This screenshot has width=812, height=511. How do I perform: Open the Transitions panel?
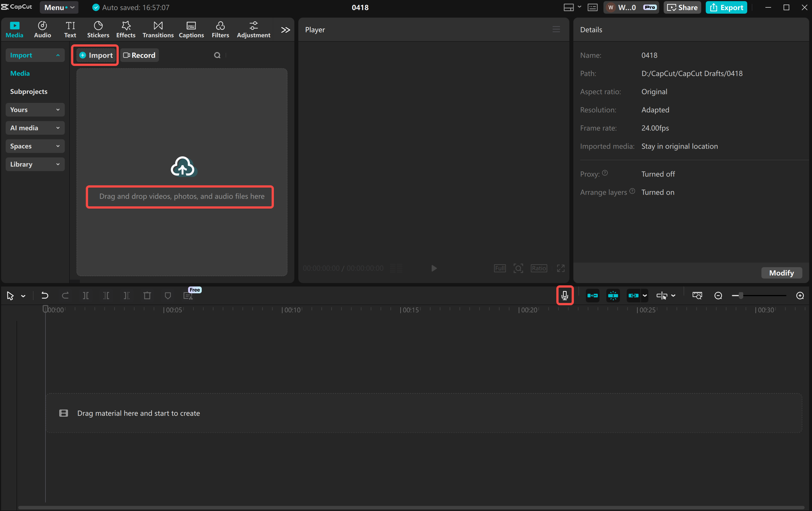pyautogui.click(x=158, y=29)
